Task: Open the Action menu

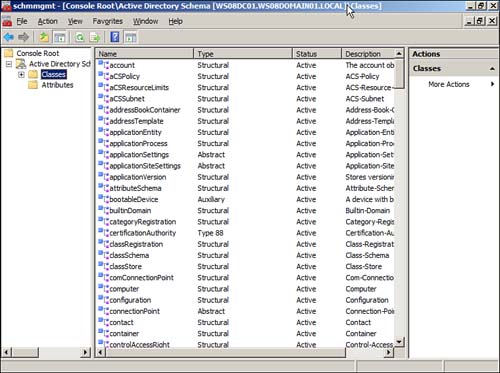Action: point(47,21)
